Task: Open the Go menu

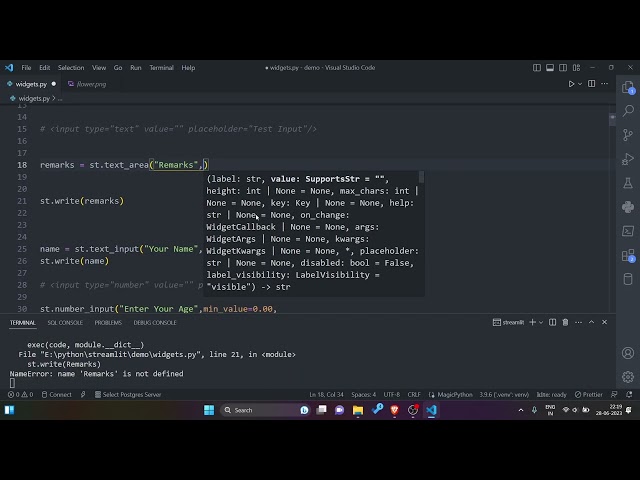Action: click(118, 68)
